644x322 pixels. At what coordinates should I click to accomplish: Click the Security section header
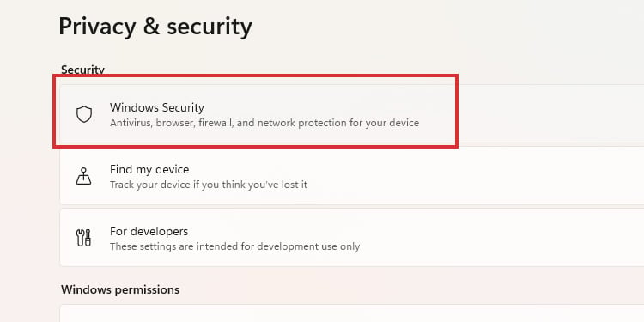click(82, 70)
